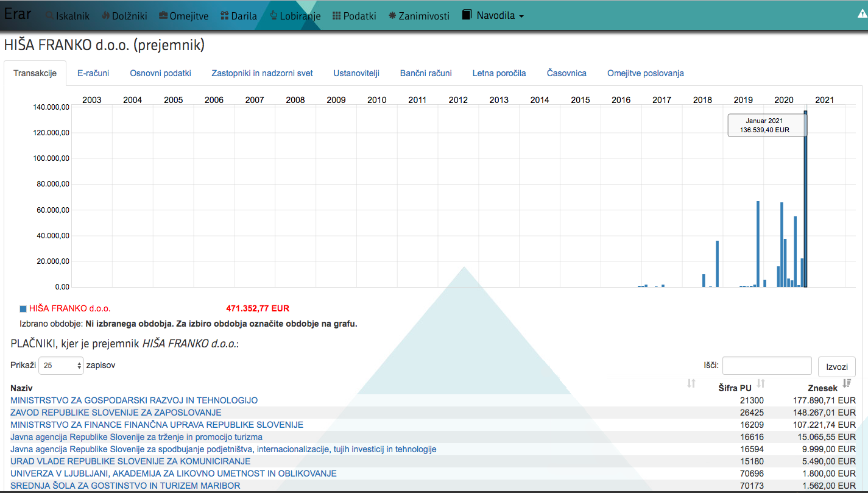Open the Letna poročila tab

point(499,73)
